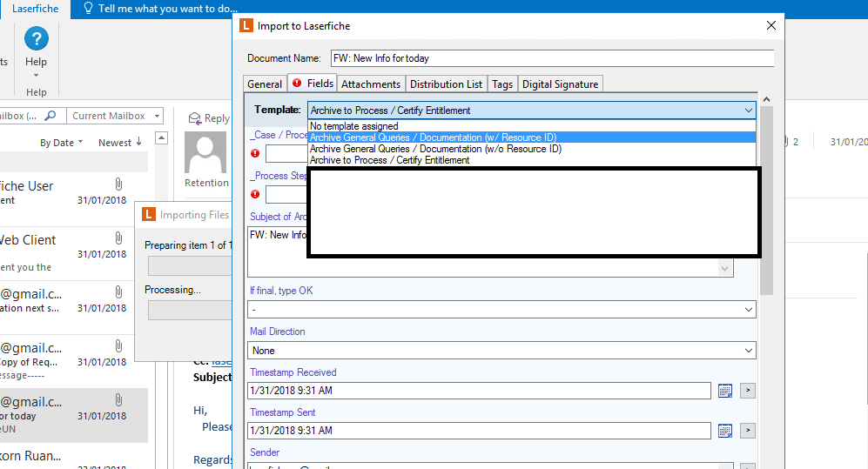868x469 pixels.
Task: Click attachment paperclip on Web Client email
Action: point(118,238)
